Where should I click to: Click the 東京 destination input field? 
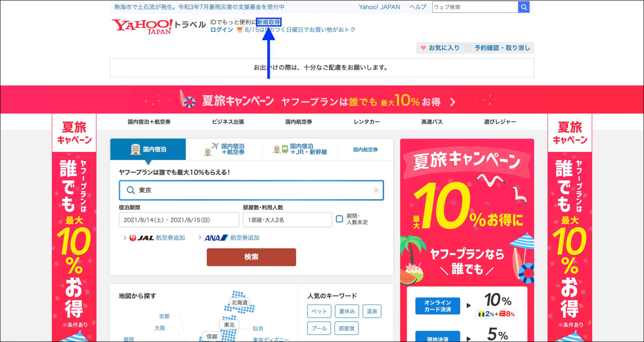(x=251, y=190)
